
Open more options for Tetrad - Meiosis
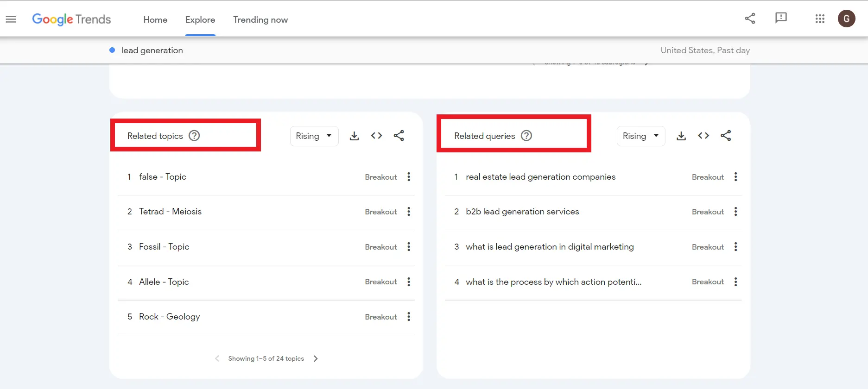point(409,212)
